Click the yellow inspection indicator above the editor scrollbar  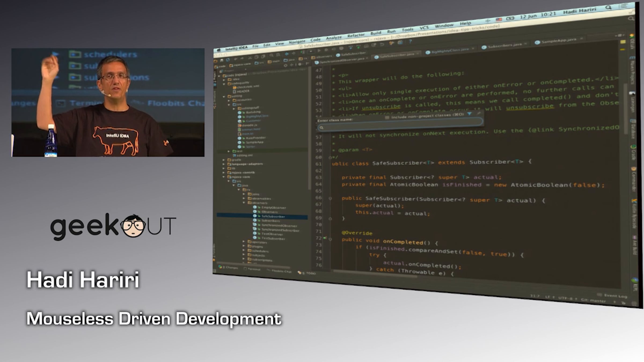point(623,42)
